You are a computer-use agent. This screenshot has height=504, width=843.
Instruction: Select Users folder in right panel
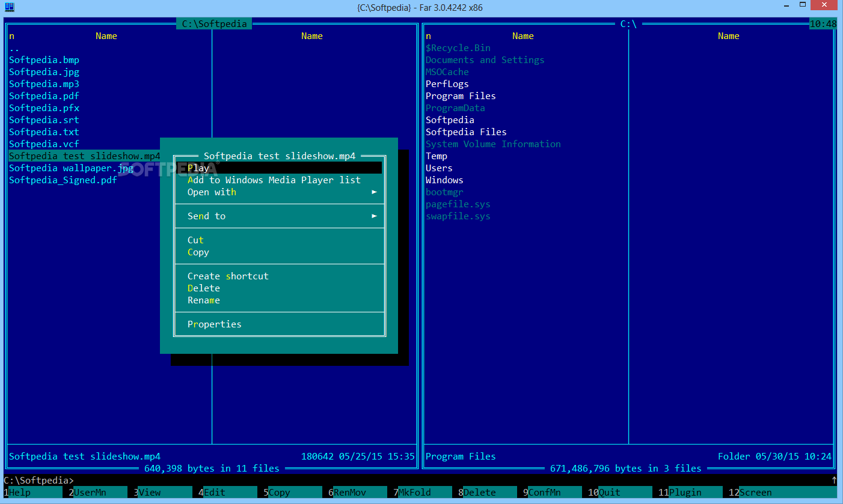[439, 168]
